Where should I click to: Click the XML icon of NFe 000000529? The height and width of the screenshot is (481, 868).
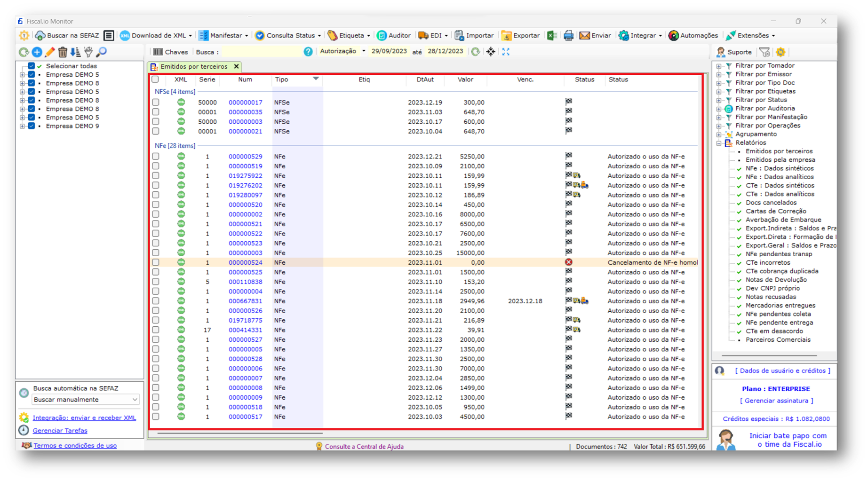point(181,156)
